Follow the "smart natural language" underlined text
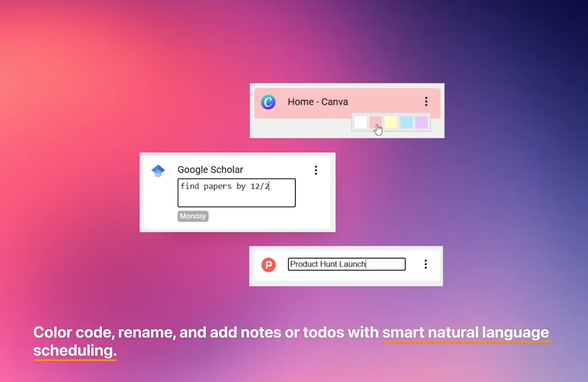Viewport: 588px width, 382px height. [466, 332]
